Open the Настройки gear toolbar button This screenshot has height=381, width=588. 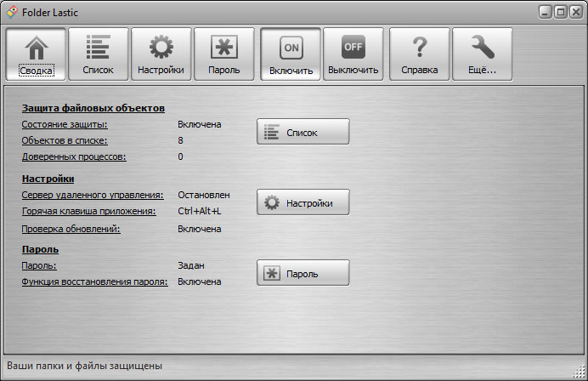(x=161, y=54)
